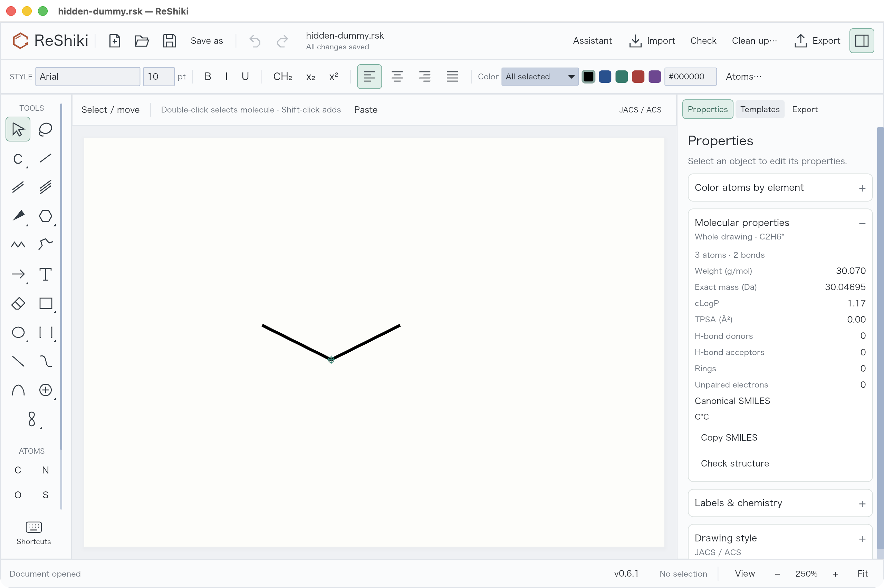Choose the lasso selection tool

(x=45, y=129)
